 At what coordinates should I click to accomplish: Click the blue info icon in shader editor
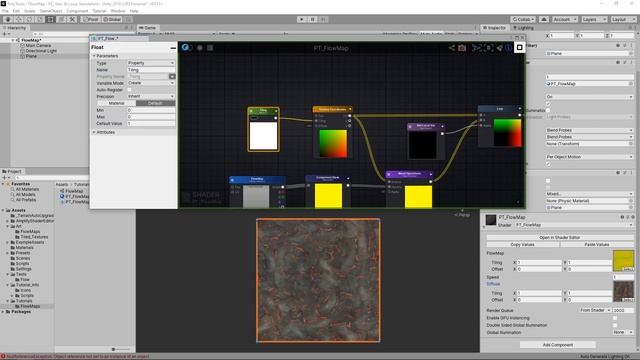(x=508, y=48)
